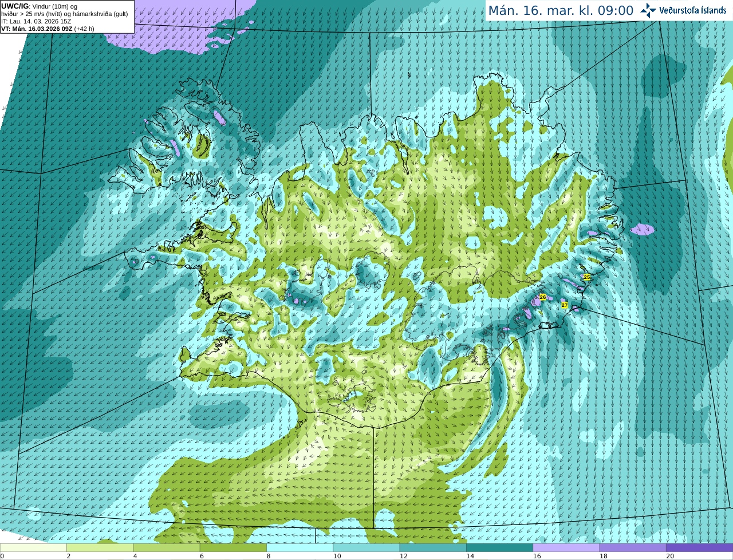This screenshot has width=733, height=560.
Task: Pick the 14–16 m/s dark teal swatch
Action: 499,547
